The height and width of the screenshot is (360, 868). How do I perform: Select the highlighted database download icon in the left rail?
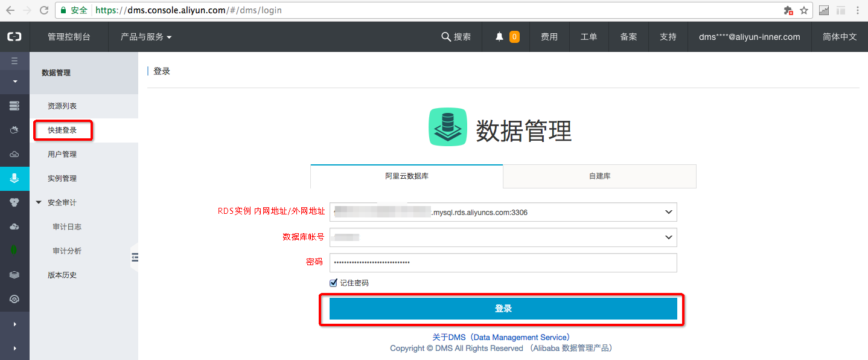click(x=14, y=178)
